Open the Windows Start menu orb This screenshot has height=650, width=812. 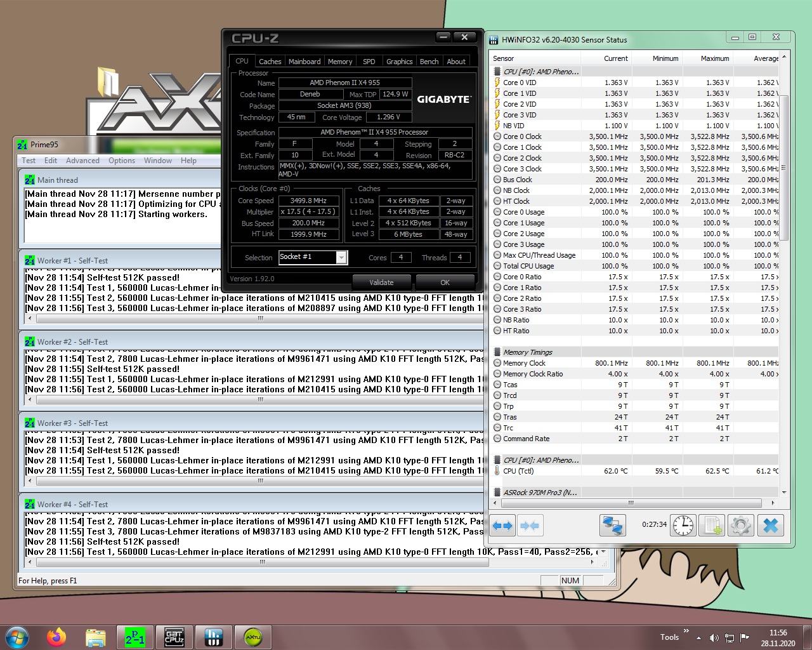[x=17, y=637]
